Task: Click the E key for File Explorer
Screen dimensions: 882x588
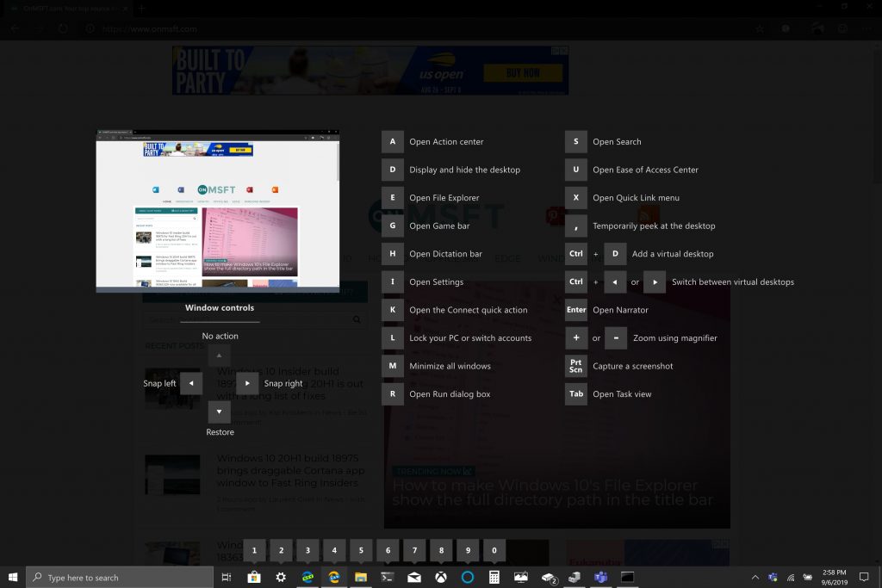Action: [x=393, y=198]
